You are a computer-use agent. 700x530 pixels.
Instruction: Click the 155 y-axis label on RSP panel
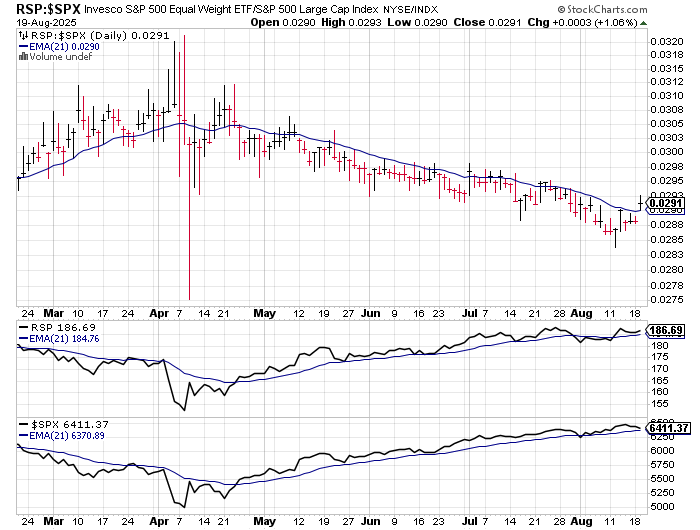659,404
